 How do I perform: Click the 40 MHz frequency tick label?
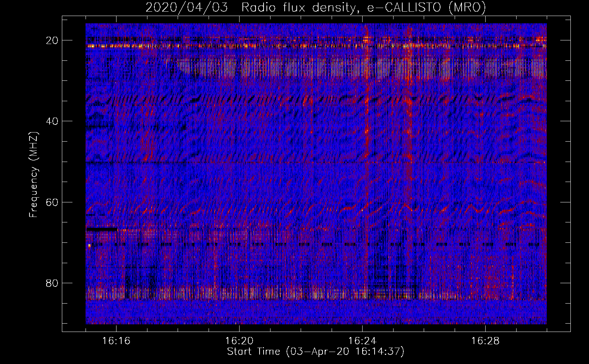coord(52,121)
